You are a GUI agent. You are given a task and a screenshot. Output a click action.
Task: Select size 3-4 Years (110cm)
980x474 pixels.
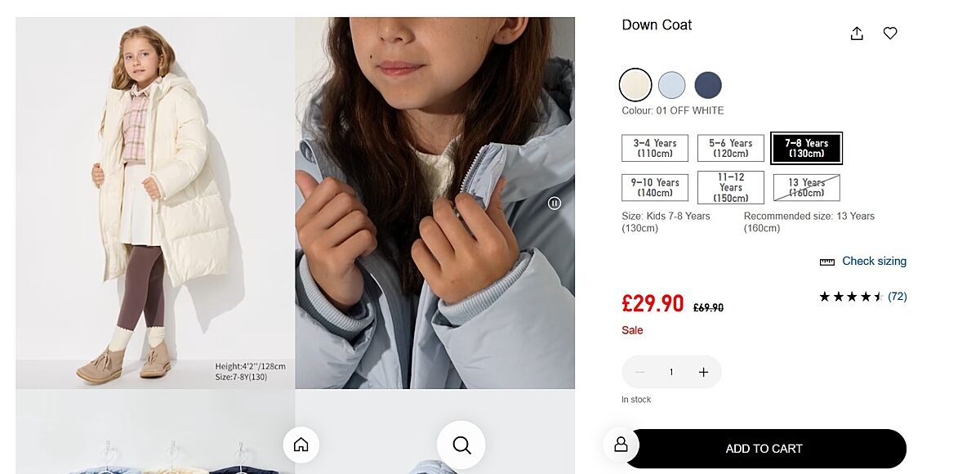[x=655, y=148]
